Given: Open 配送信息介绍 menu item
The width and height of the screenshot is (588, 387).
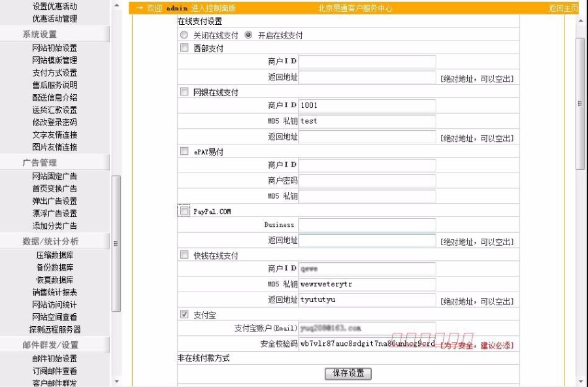Looking at the screenshot, I should click(55, 97).
